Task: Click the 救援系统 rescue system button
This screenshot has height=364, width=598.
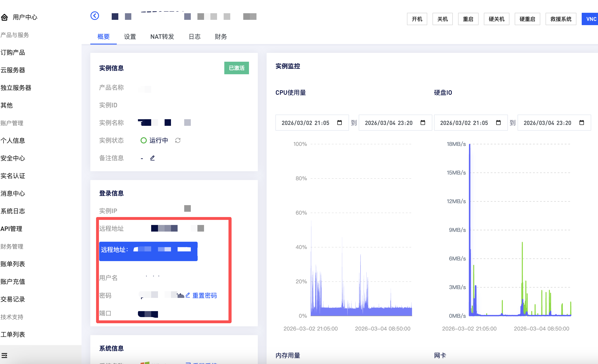Action: (x=561, y=19)
